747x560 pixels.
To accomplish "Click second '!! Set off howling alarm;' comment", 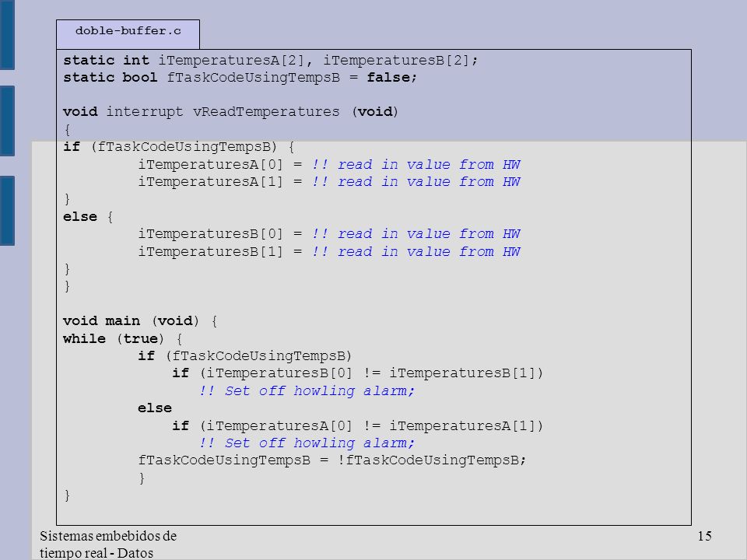I will pyautogui.click(x=307, y=443).
